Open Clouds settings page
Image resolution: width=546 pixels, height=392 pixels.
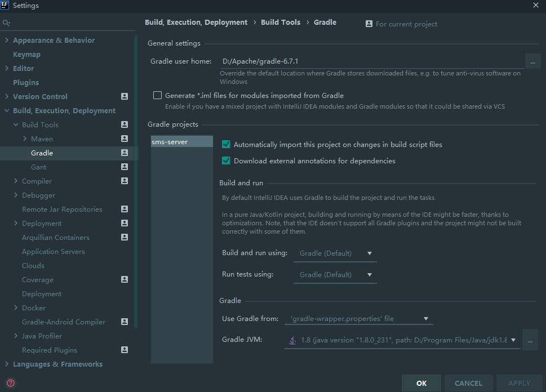[33, 266]
